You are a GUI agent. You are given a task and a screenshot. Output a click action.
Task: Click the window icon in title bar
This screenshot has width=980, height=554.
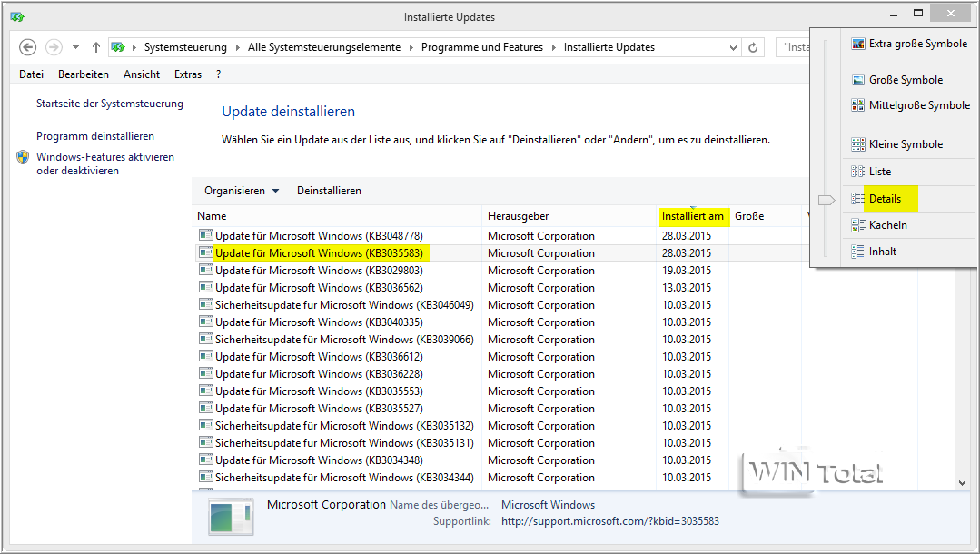pos(17,17)
